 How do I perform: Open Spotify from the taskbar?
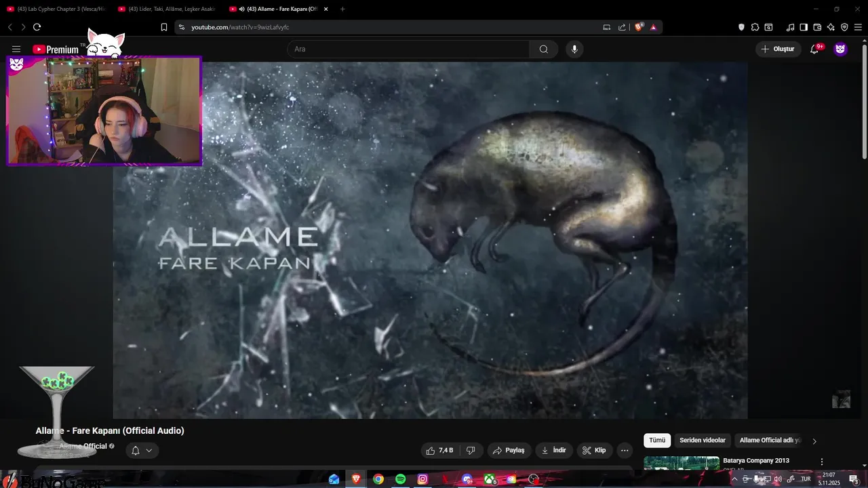[400, 479]
